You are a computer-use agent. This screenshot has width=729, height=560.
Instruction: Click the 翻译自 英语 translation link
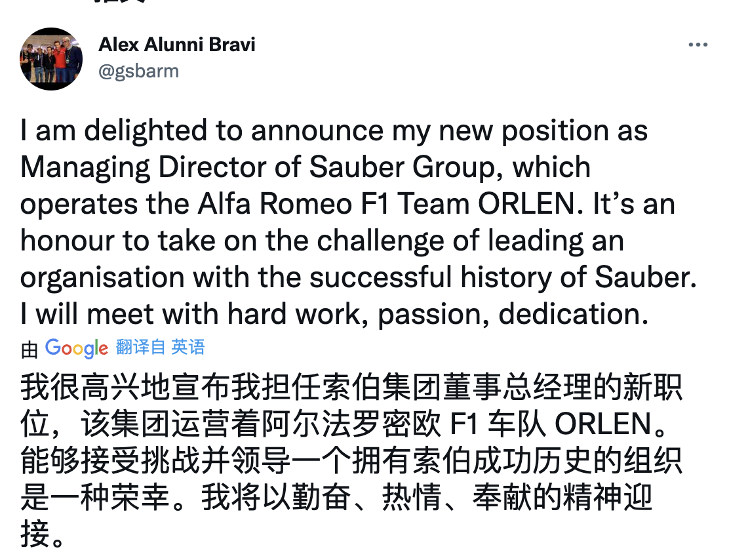tap(161, 347)
